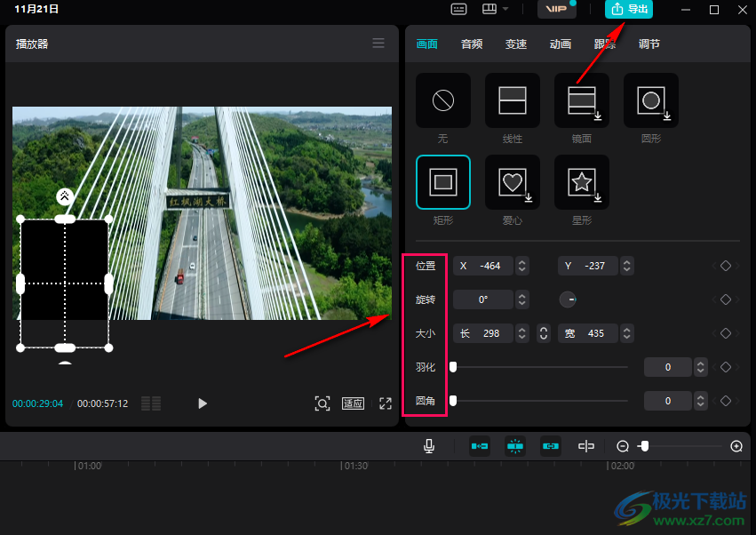
Task: Click the rotation dial knob
Action: (x=568, y=299)
